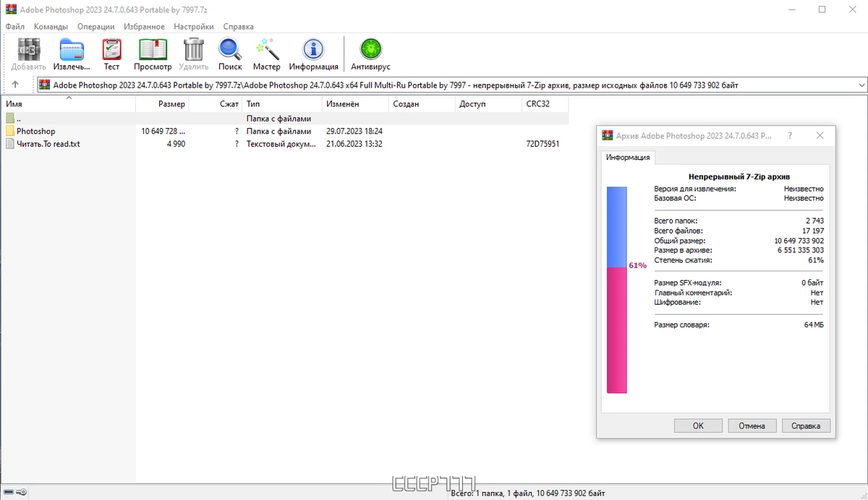
Task: Launch the Wizard (Мастер) wand icon
Action: point(266,49)
